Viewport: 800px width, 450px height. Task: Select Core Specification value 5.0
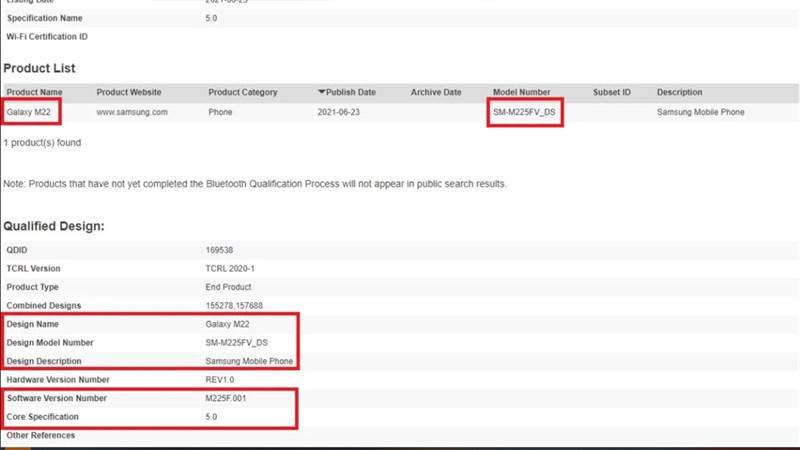pos(211,417)
